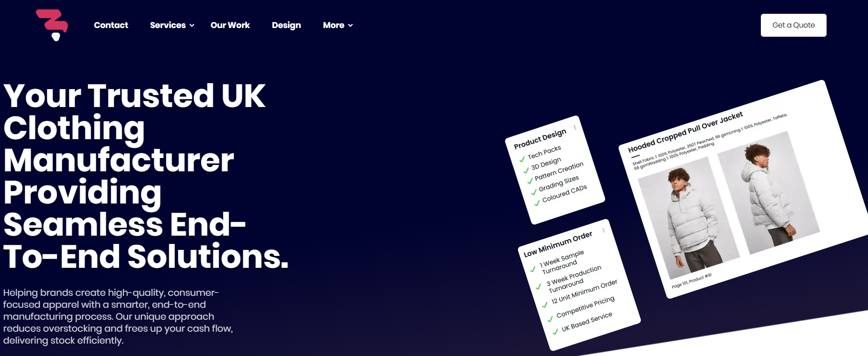Image resolution: width=868 pixels, height=356 pixels.
Task: Click the green checkmark beside 3D Design
Action: [x=526, y=170]
